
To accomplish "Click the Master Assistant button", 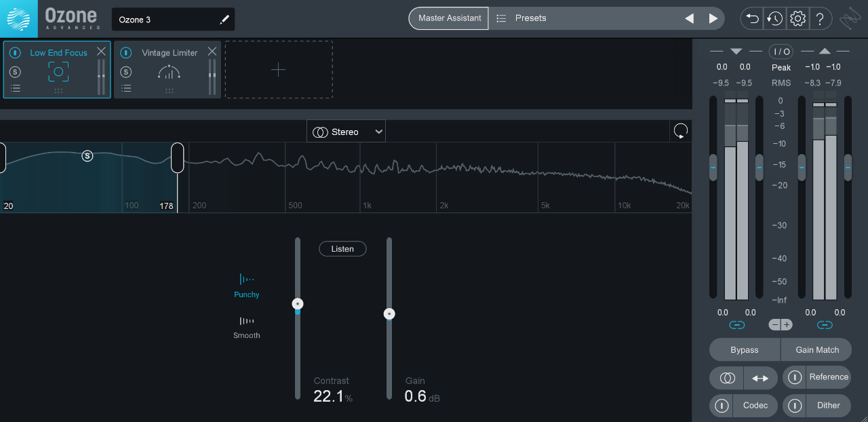I will point(450,18).
